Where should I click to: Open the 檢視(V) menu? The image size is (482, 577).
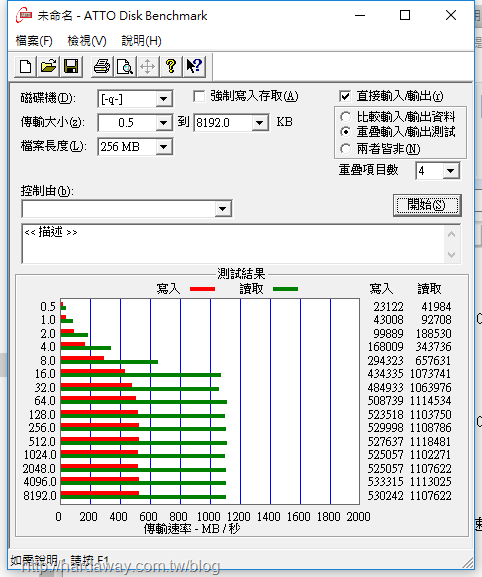coord(87,40)
